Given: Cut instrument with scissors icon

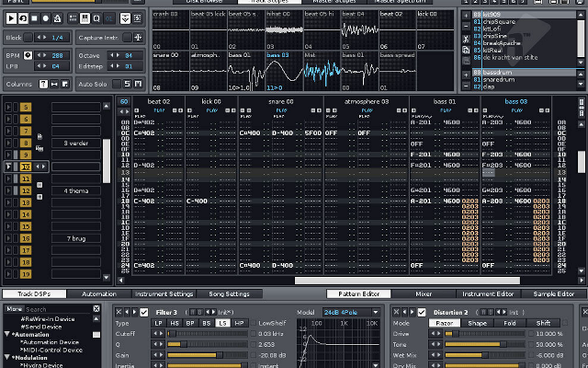Looking at the screenshot, I should [x=466, y=39].
